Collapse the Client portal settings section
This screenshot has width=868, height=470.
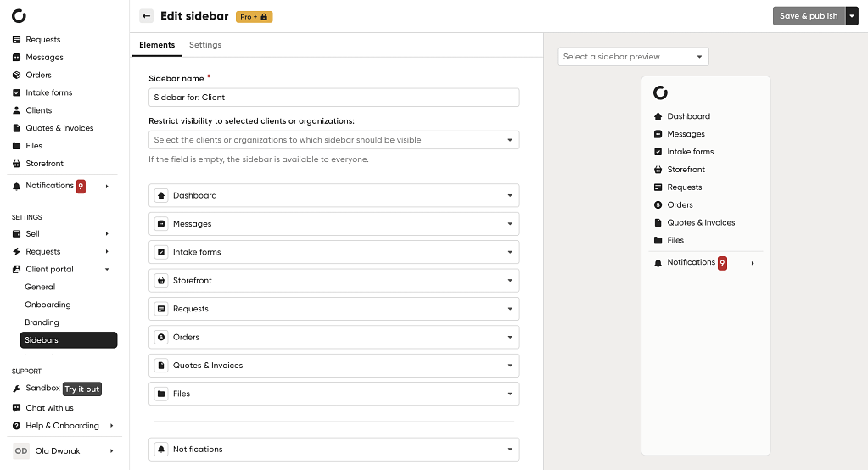coord(107,270)
